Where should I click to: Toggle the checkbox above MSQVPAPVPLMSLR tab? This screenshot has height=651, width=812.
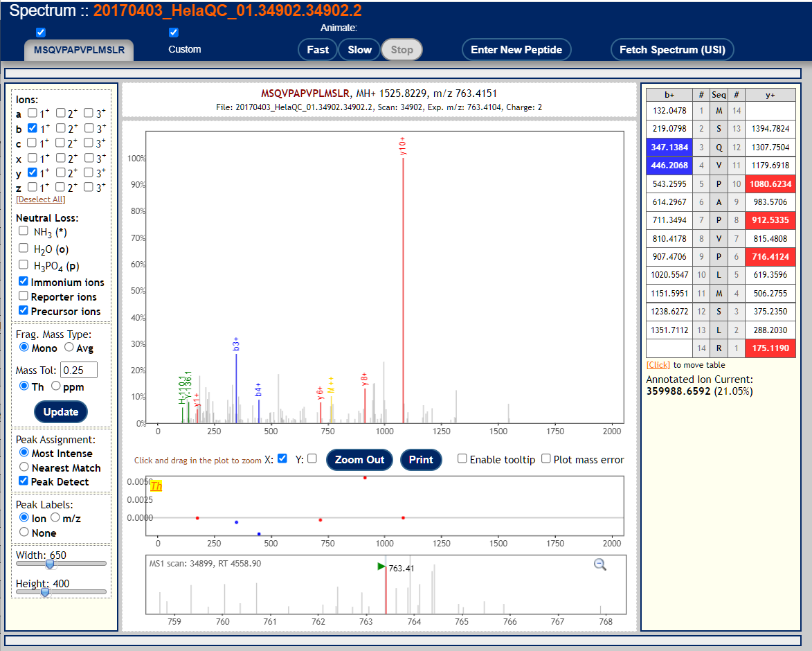pos(41,32)
